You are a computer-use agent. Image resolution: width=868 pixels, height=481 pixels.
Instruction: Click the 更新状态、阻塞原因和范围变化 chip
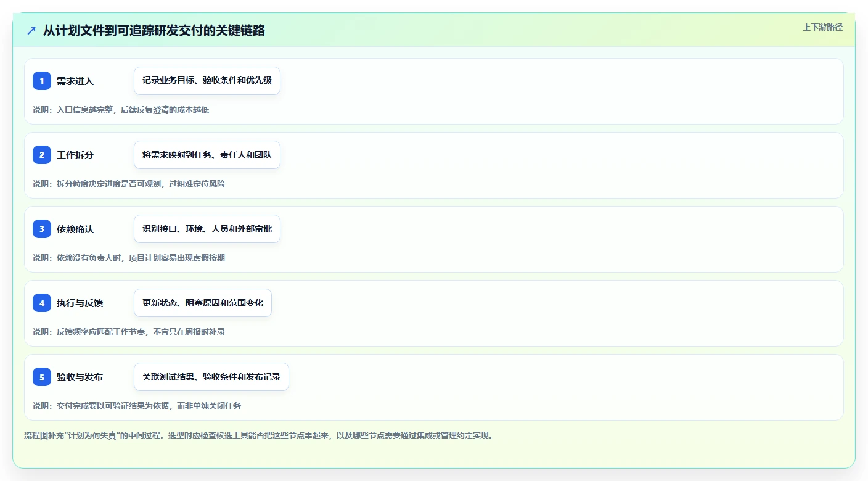coord(203,303)
